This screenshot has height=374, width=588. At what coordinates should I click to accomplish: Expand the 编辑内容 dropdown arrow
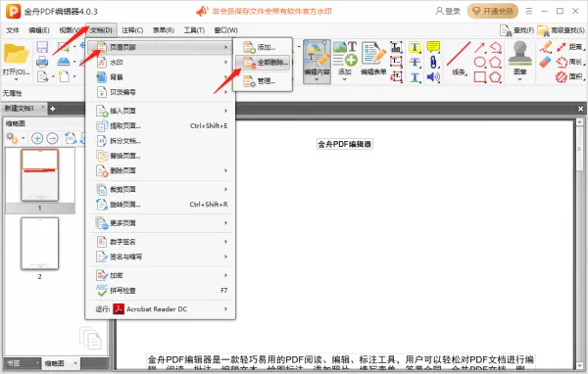[x=317, y=79]
